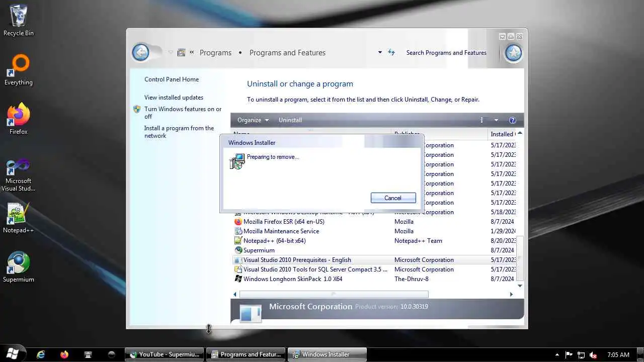Open the help question mark icon
Viewport: 644px width, 362px height.
(512, 120)
